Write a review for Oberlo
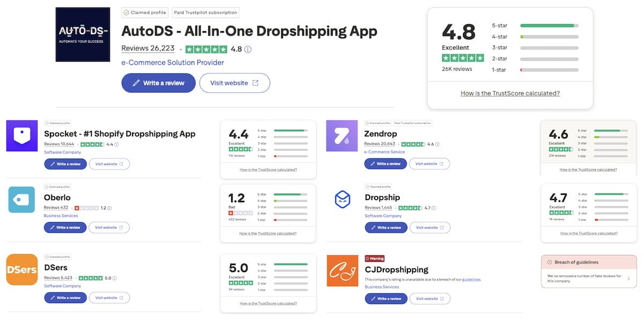 point(65,227)
